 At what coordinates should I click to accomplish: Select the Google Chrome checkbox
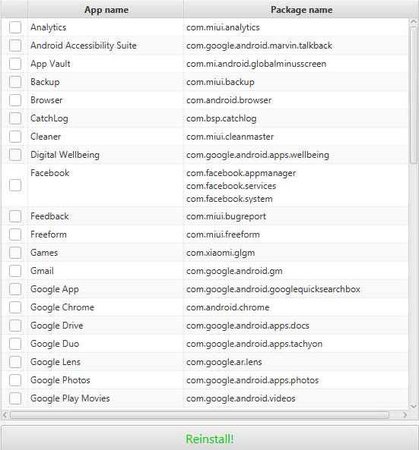click(x=15, y=307)
